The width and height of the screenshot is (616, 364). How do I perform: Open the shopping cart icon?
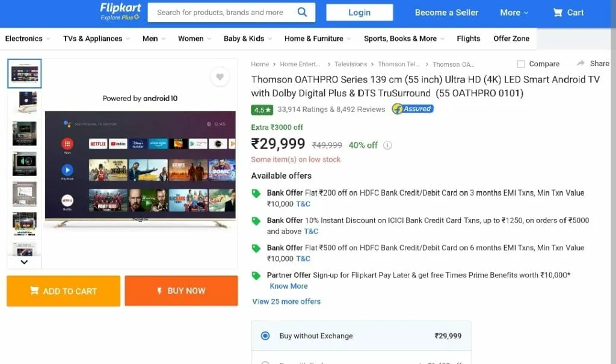tap(558, 13)
